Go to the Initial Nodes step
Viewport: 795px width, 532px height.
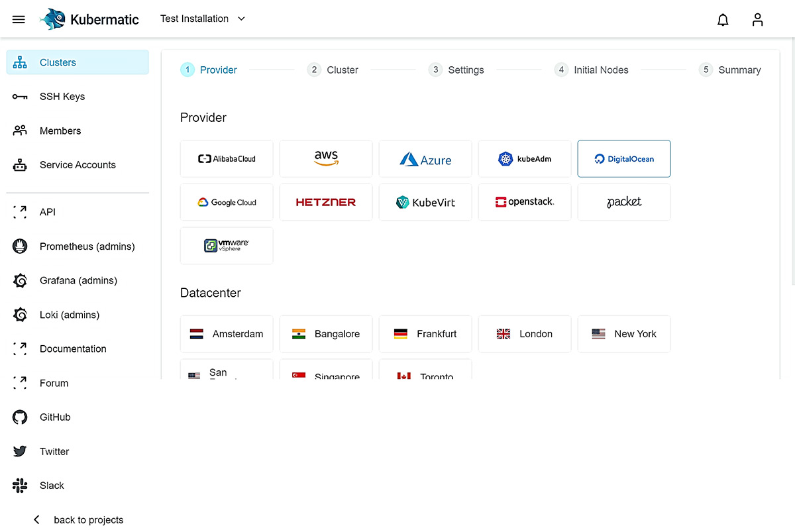click(590, 70)
